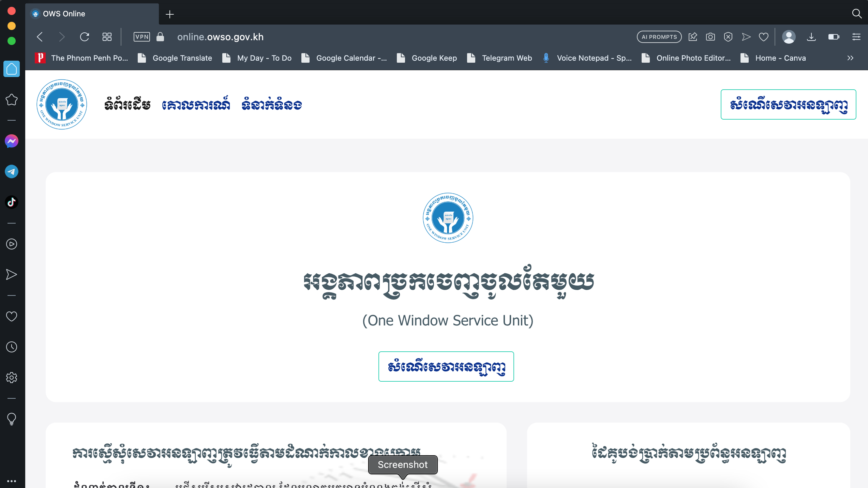Open TikTok sidebar panel
This screenshot has height=488, width=868.
(x=12, y=202)
